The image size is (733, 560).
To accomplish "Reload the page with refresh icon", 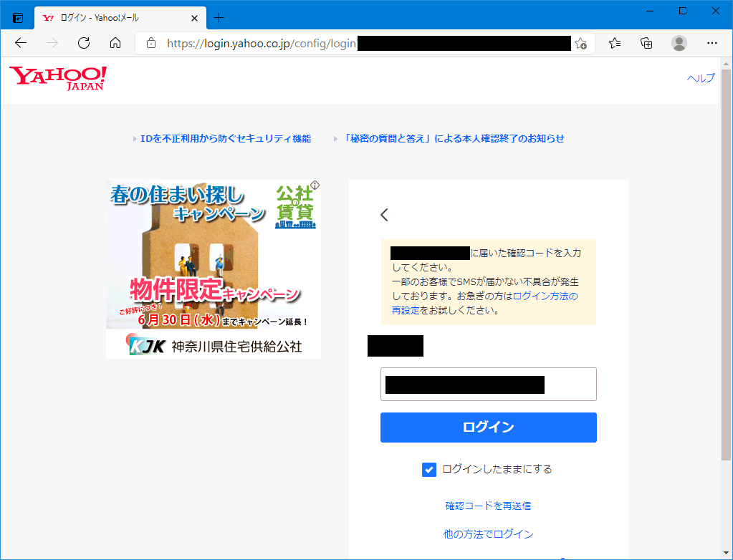I will tap(84, 43).
